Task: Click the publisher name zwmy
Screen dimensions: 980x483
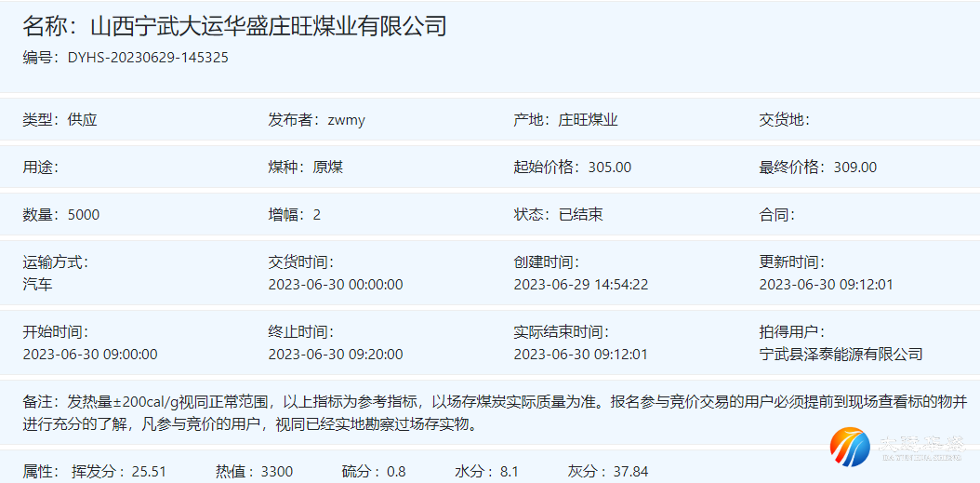Action: [x=347, y=120]
